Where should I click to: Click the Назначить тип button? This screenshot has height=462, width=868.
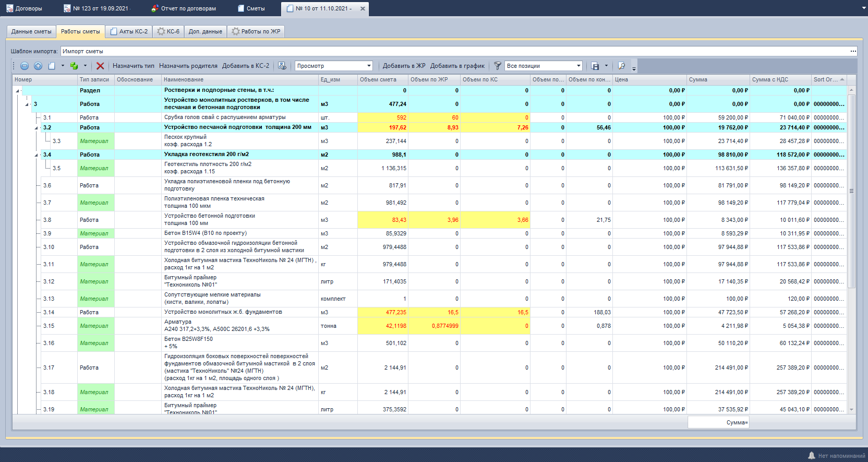134,66
